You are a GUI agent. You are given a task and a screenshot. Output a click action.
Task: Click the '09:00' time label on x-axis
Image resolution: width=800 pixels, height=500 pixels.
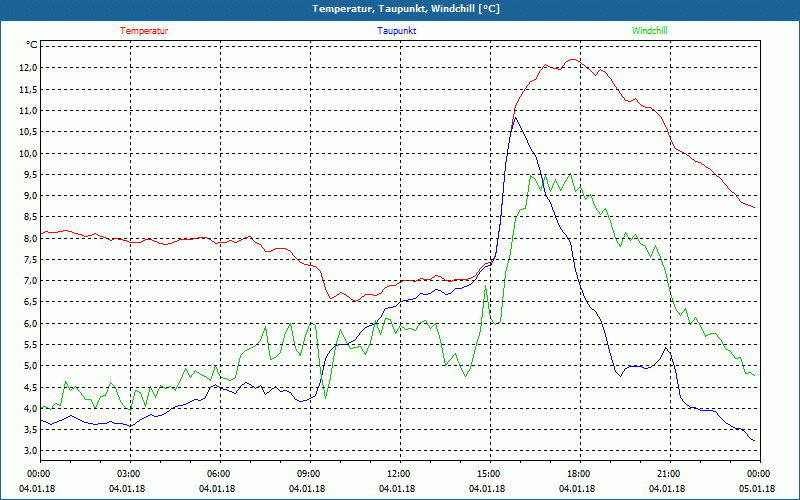pyautogui.click(x=310, y=474)
